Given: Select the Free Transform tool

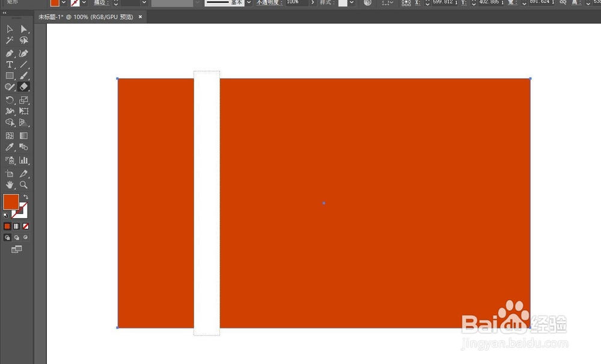Looking at the screenshot, I should 24,111.
